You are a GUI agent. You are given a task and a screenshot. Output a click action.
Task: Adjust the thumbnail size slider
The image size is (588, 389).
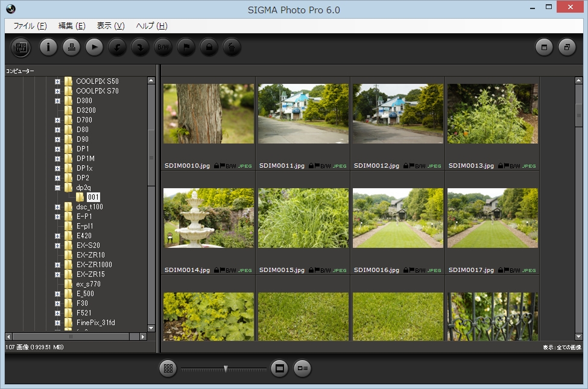click(x=226, y=367)
